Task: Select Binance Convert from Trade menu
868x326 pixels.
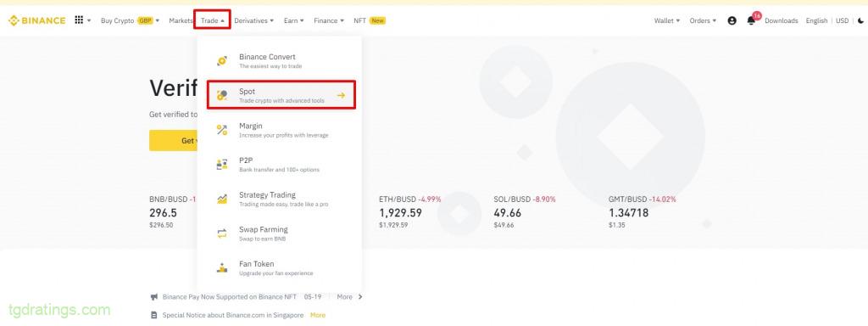Action: (x=280, y=61)
